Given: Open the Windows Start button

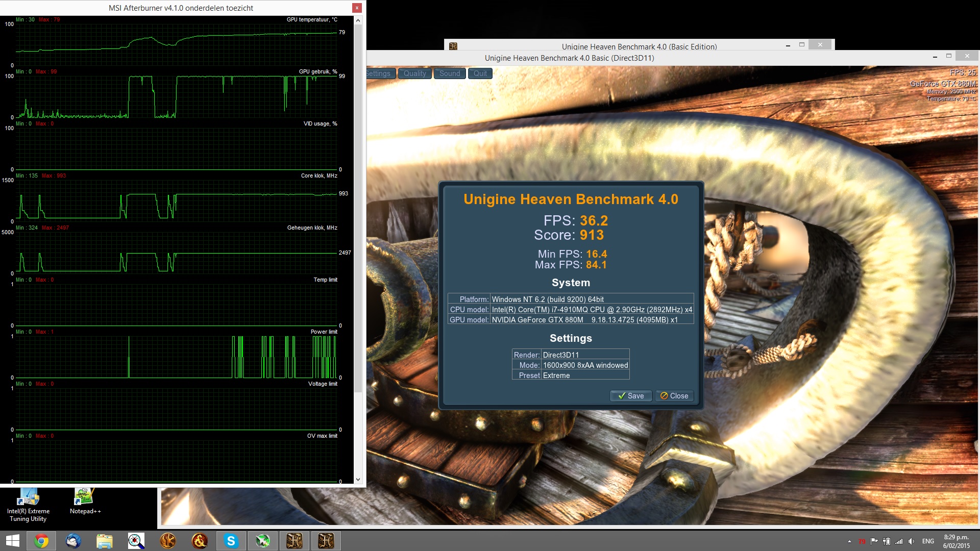Looking at the screenshot, I should [12, 541].
